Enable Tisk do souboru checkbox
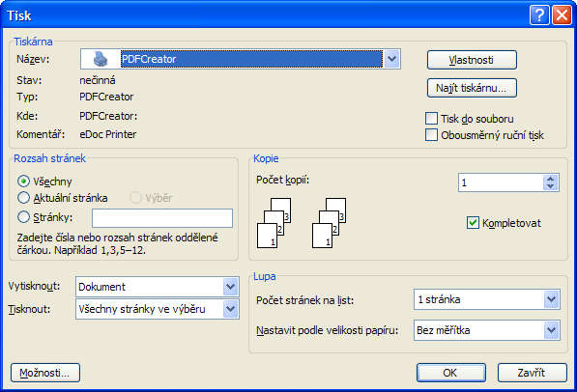 pyautogui.click(x=431, y=119)
